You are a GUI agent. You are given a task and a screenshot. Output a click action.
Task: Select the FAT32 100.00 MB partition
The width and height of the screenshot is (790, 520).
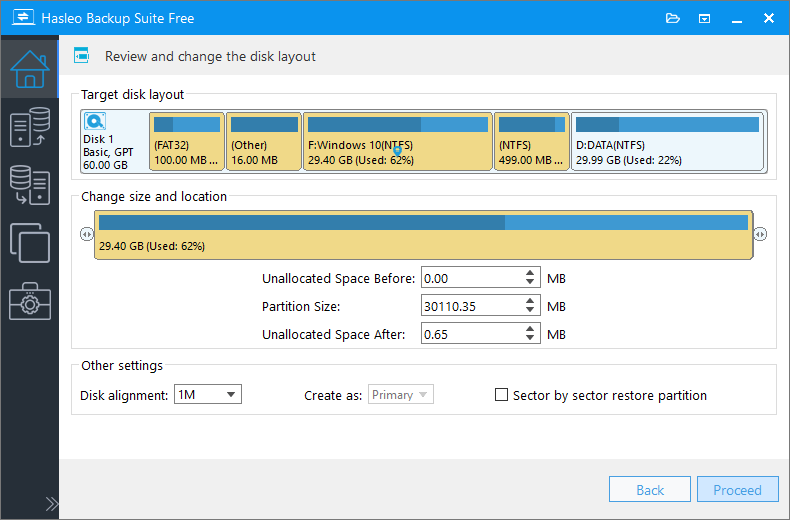point(187,141)
